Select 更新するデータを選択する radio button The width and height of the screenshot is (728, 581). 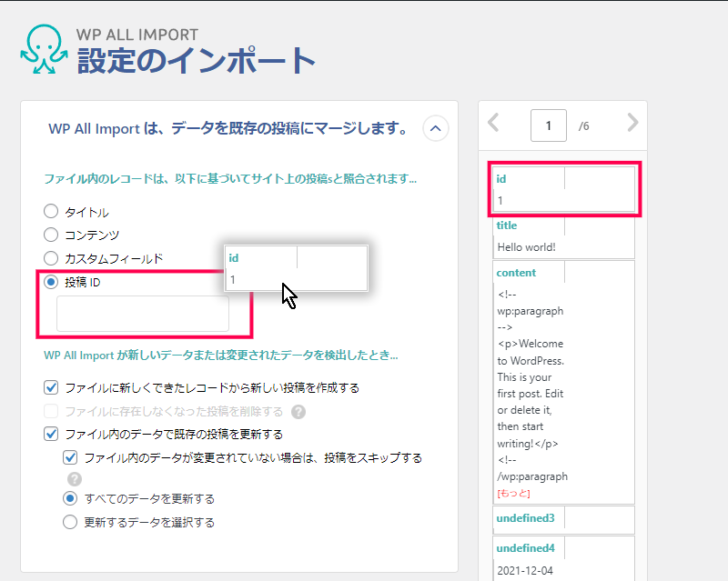70,522
